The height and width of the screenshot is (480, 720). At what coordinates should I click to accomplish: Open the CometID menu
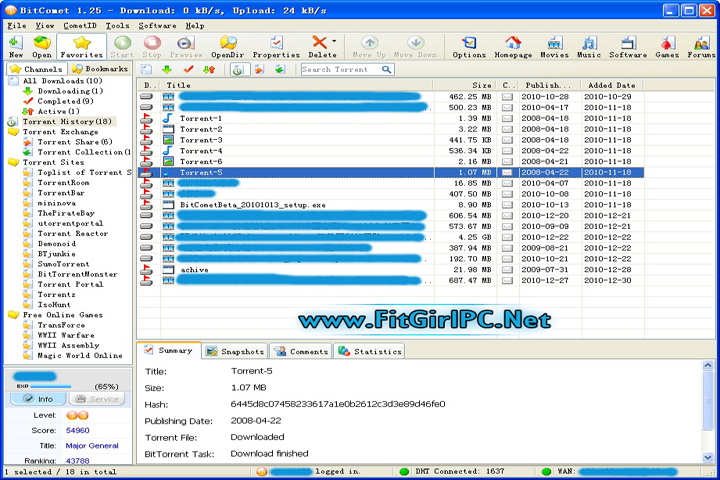tap(79, 25)
